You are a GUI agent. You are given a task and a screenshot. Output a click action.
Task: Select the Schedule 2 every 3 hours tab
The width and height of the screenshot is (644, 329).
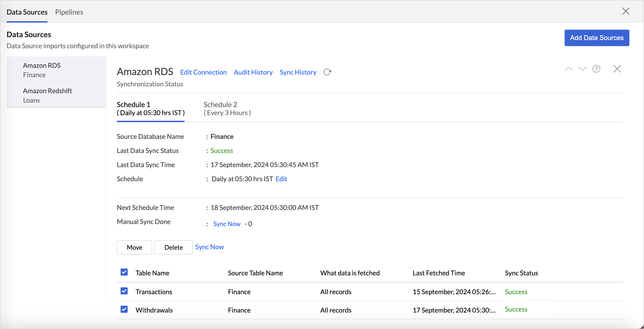[227, 108]
